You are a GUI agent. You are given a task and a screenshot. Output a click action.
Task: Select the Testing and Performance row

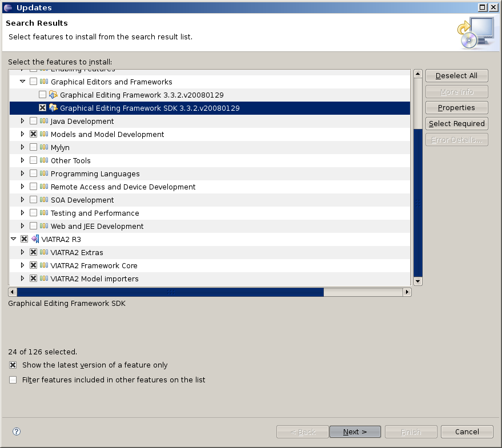(x=210, y=213)
